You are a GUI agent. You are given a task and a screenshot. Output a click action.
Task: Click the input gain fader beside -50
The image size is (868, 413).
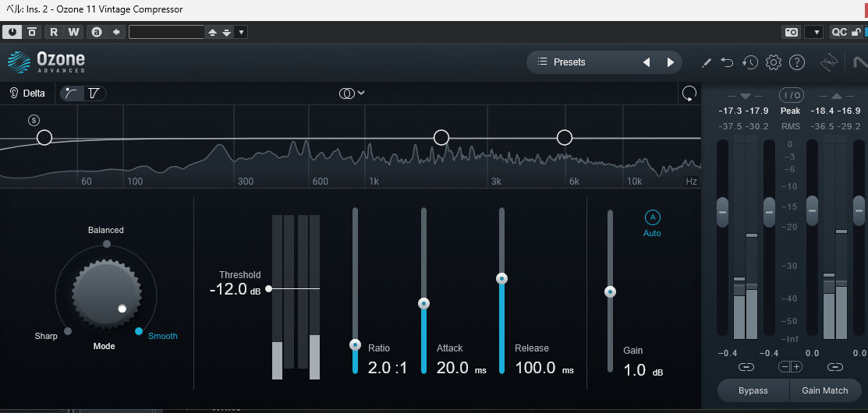pos(770,212)
